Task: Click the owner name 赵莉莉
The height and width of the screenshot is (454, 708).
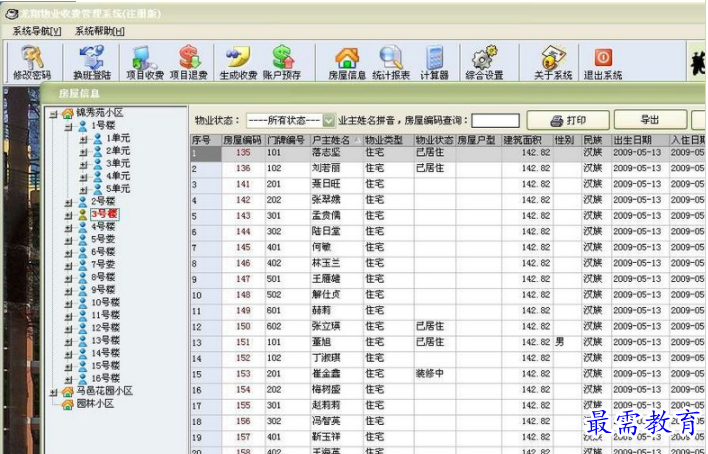Action: tap(326, 406)
